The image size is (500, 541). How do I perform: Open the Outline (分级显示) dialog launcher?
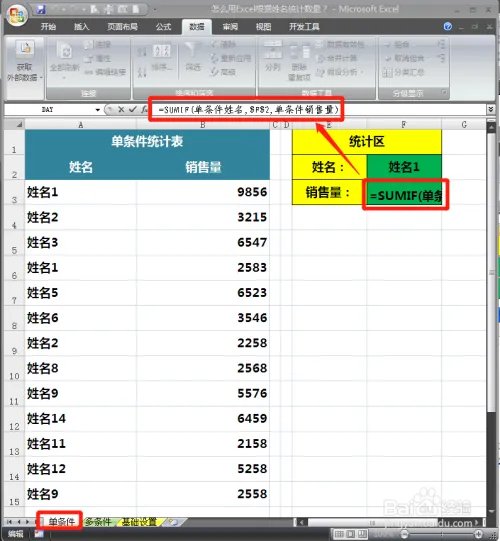pyautogui.click(x=444, y=92)
